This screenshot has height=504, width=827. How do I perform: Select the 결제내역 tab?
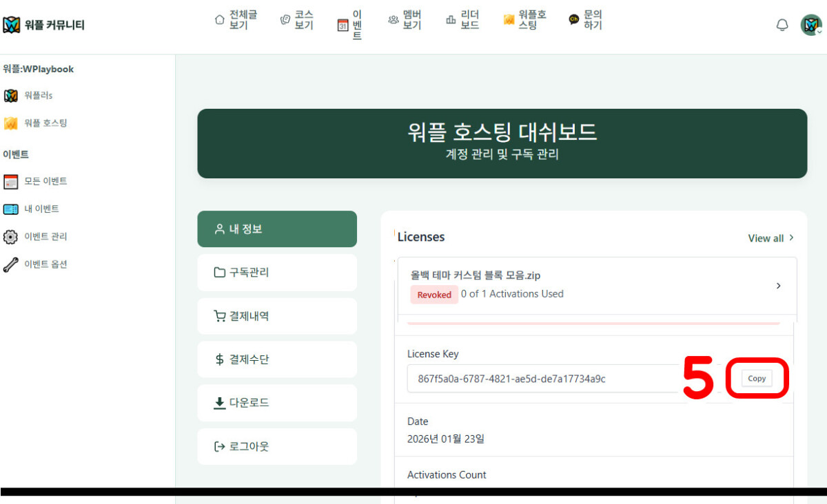[x=277, y=316]
